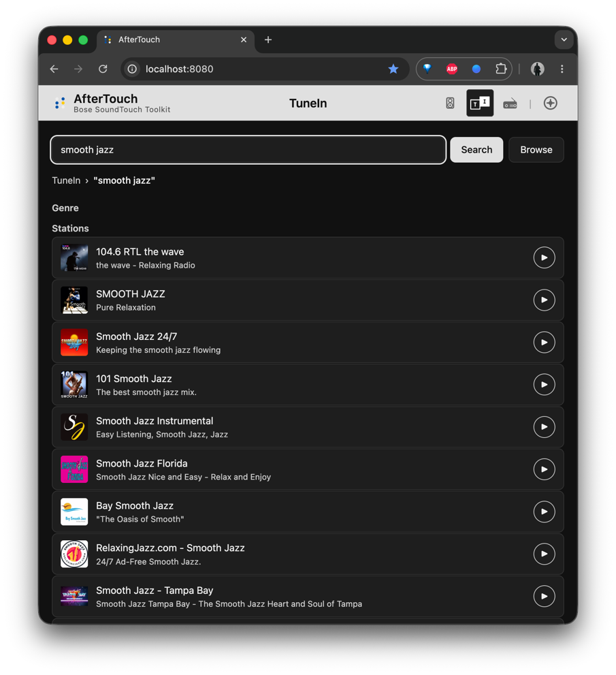The height and width of the screenshot is (675, 616).
Task: Click the Smooth Jazz Tampa Bay artwork
Action: click(74, 596)
